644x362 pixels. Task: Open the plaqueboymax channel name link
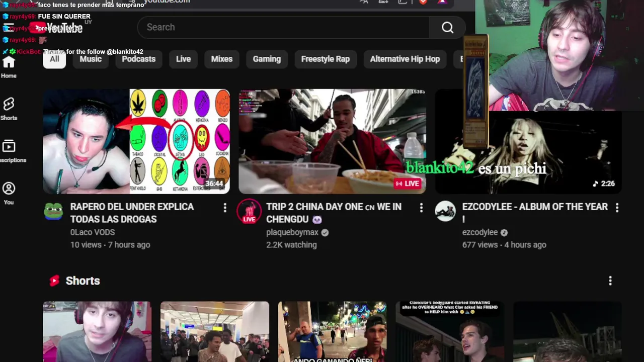tap(292, 232)
